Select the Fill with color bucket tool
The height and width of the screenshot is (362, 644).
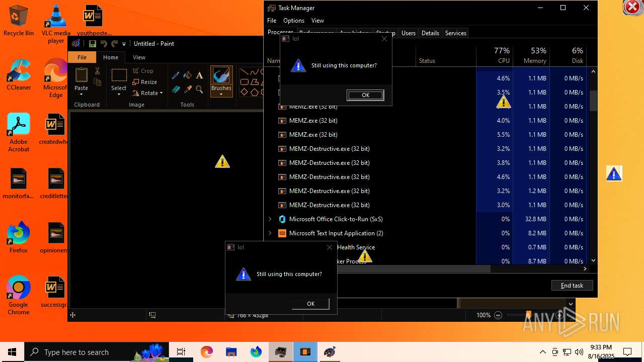(x=188, y=75)
